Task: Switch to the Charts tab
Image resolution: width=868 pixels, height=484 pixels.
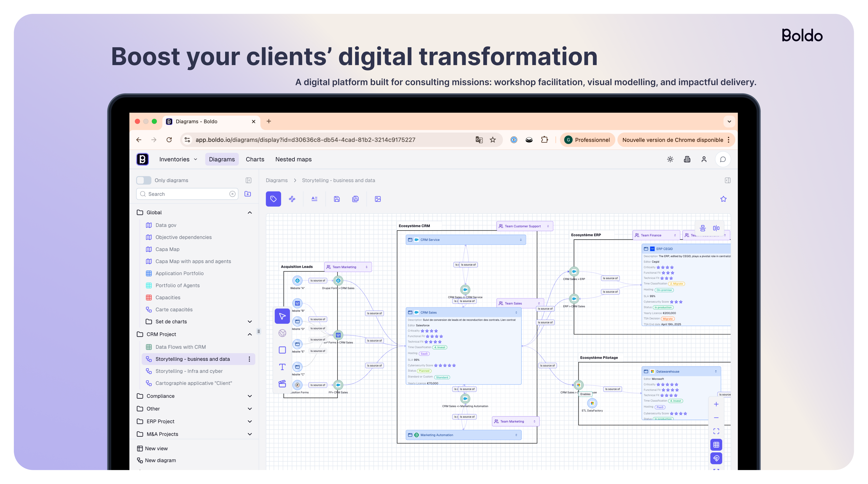Action: [255, 159]
